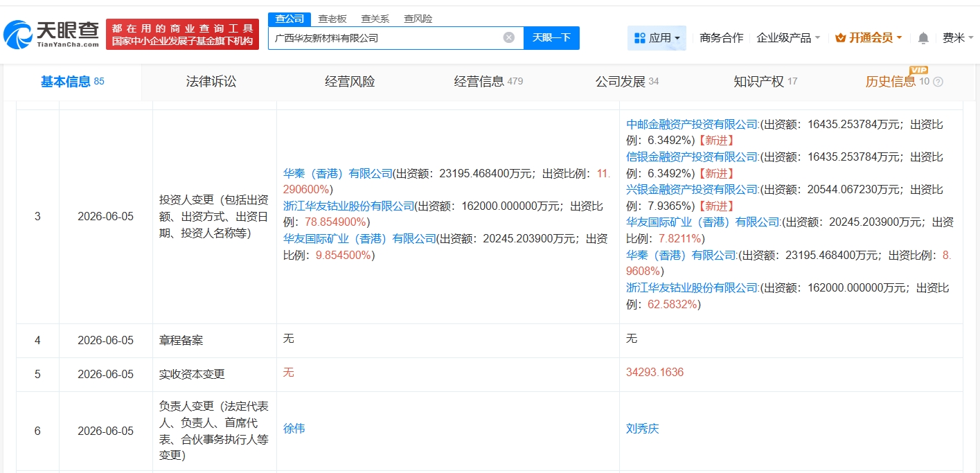Open the notification bell

923,38
